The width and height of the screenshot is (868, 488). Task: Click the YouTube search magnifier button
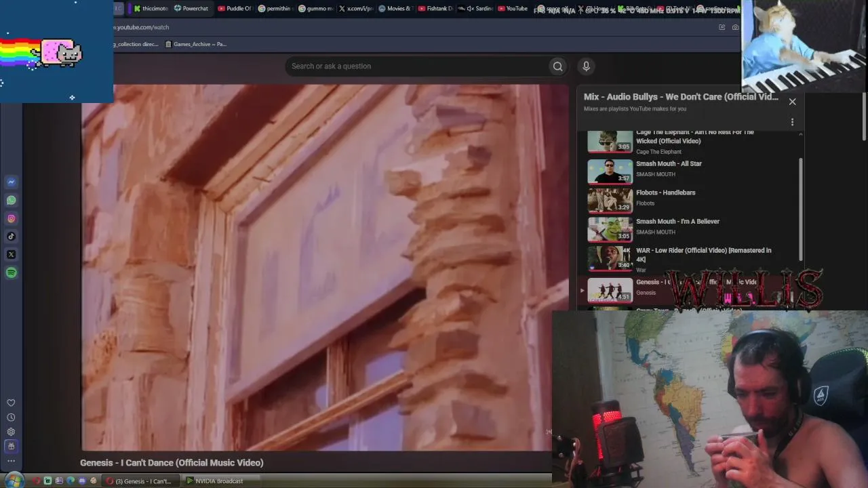tap(557, 66)
